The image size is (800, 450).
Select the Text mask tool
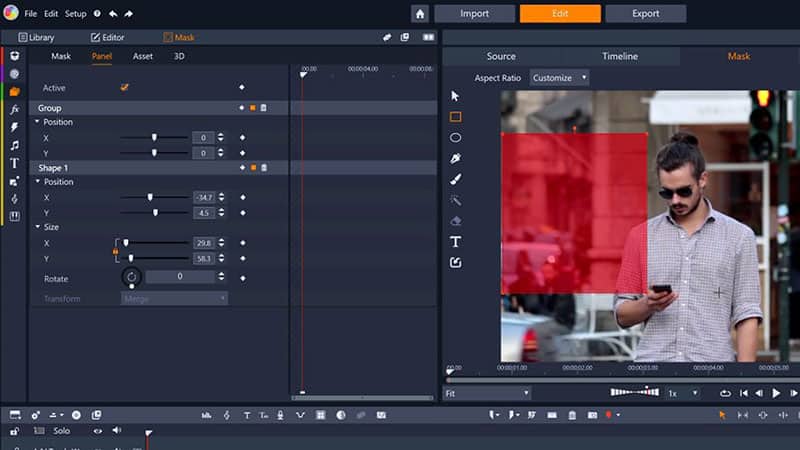point(455,242)
